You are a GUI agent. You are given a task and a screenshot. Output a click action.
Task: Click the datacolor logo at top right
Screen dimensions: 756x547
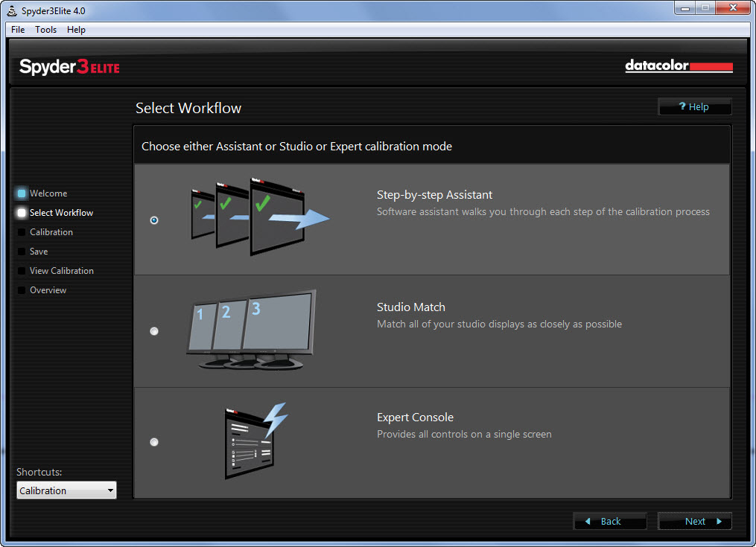(678, 66)
